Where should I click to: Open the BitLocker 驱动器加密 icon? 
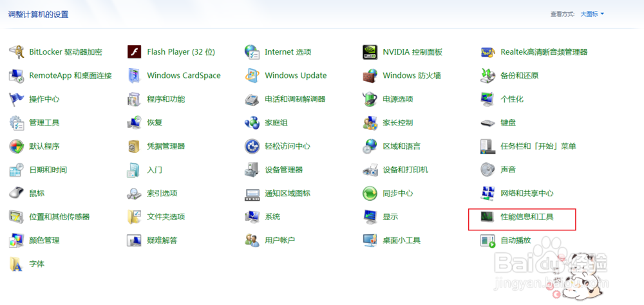(17, 52)
